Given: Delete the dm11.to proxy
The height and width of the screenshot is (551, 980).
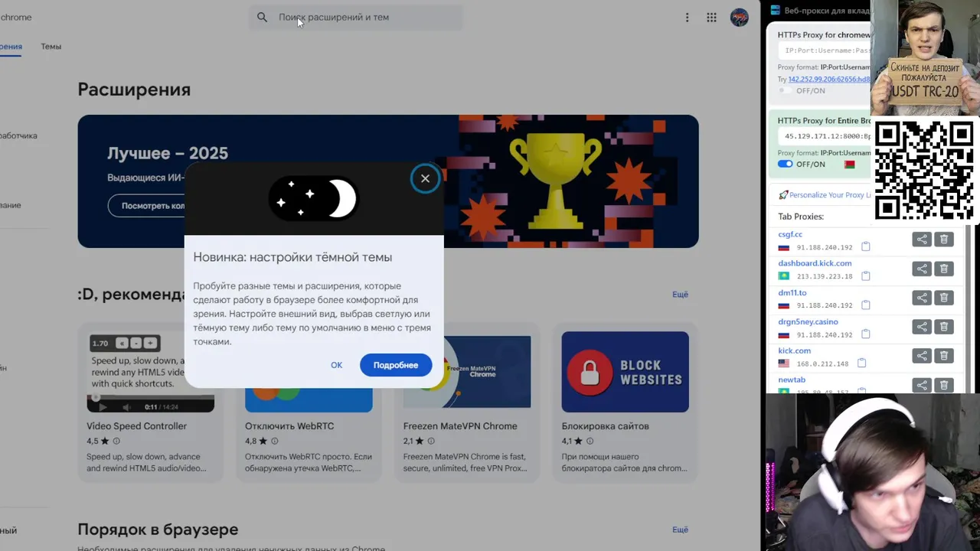Looking at the screenshot, I should (x=944, y=298).
